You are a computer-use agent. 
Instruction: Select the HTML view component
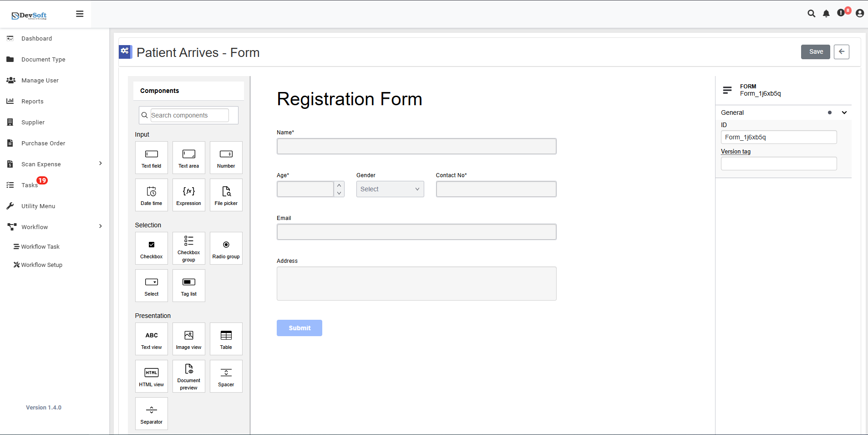coord(151,376)
